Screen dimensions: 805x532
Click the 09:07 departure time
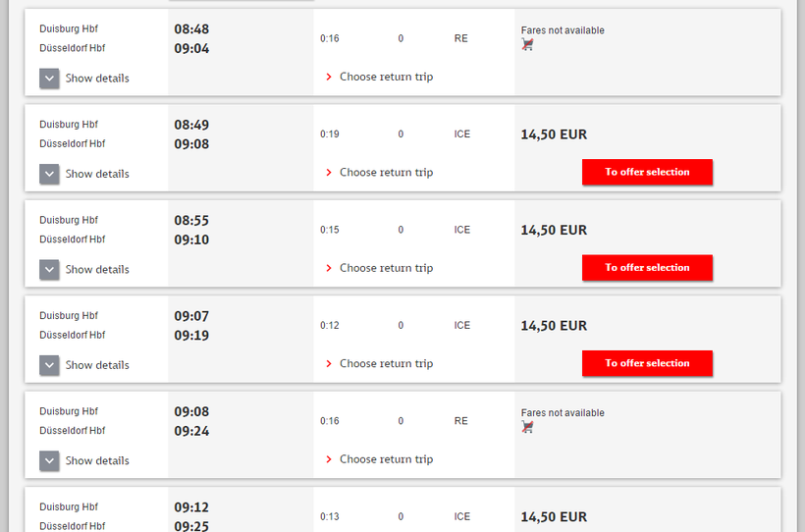[x=191, y=316]
